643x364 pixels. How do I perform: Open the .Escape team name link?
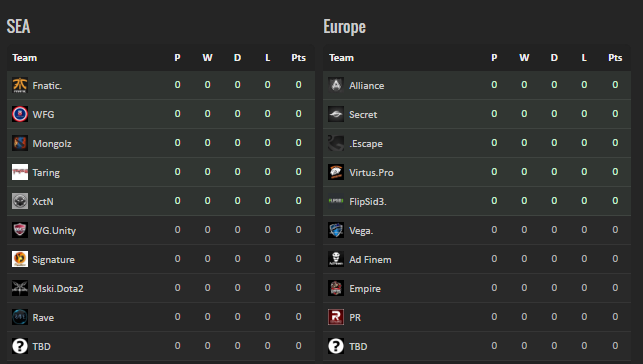366,144
